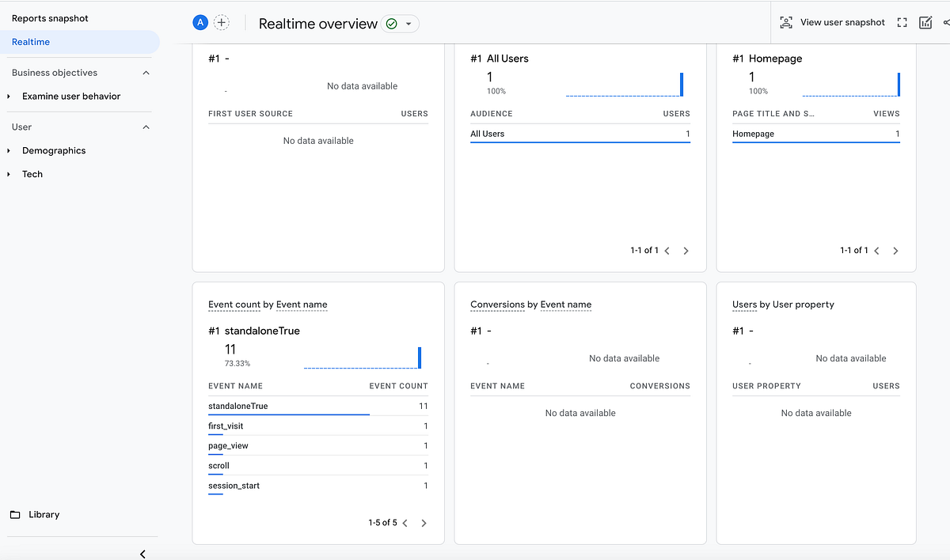Click next page arrow in Homepage card
Screen dimensions: 950x560
(895, 250)
